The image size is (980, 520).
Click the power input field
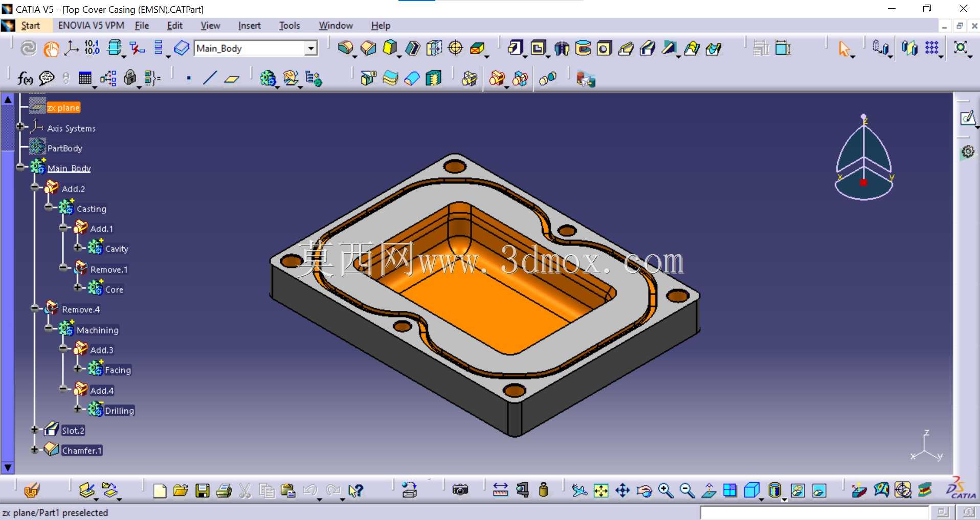pyautogui.click(x=814, y=512)
